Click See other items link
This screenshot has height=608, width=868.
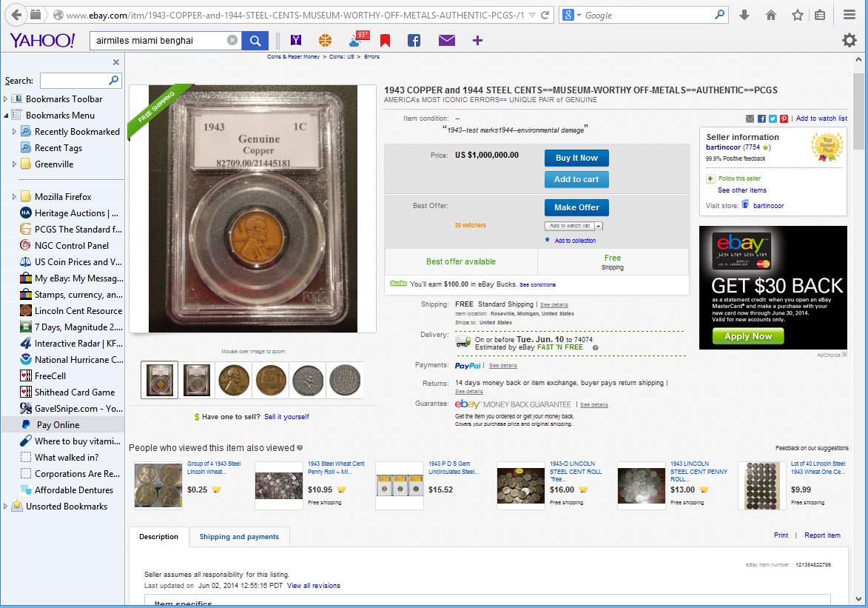click(x=741, y=190)
